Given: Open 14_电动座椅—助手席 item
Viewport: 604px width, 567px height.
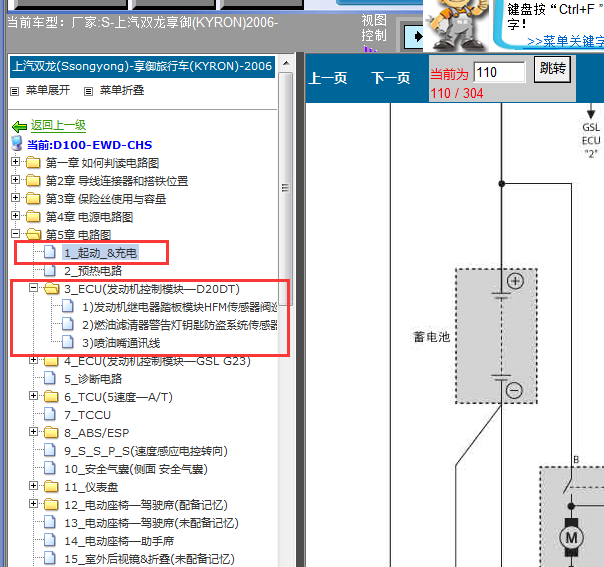Looking at the screenshot, I should pos(119,541).
